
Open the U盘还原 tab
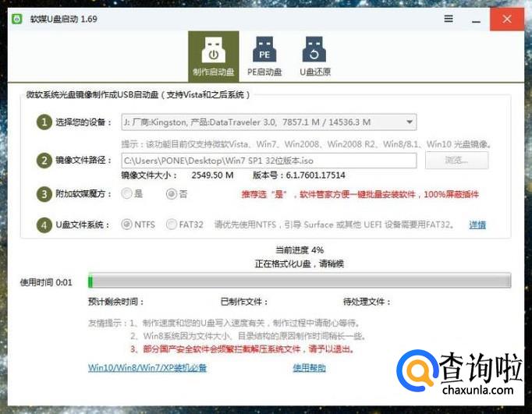315,56
